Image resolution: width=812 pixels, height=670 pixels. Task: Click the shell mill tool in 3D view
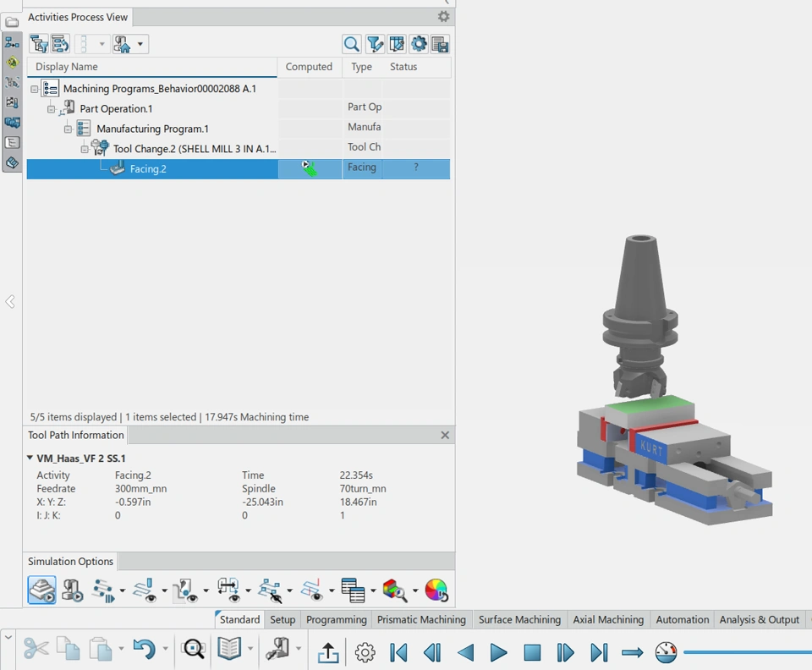point(639,381)
